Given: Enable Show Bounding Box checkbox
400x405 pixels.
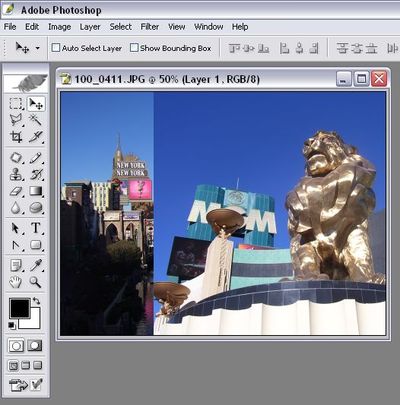Looking at the screenshot, I should click(x=134, y=48).
